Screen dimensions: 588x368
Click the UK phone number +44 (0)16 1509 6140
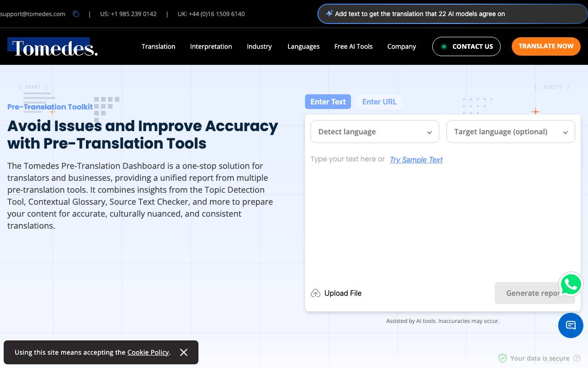pyautogui.click(x=211, y=14)
